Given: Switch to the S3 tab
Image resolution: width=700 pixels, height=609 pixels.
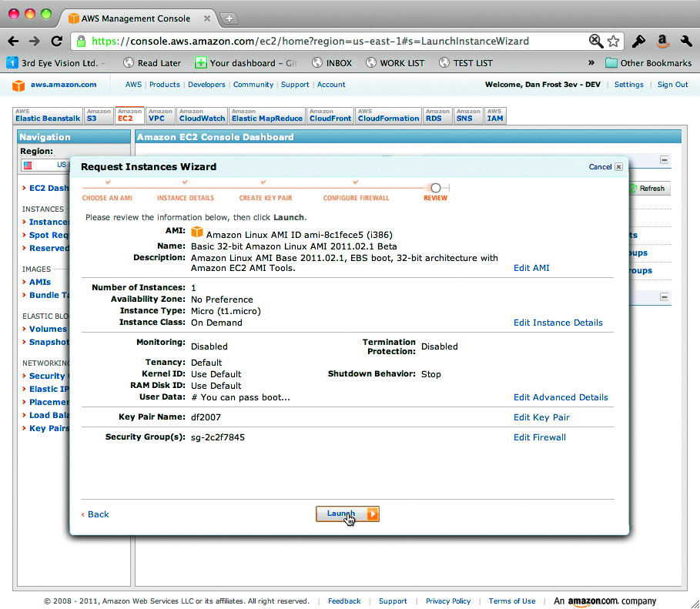Looking at the screenshot, I should click(x=99, y=115).
